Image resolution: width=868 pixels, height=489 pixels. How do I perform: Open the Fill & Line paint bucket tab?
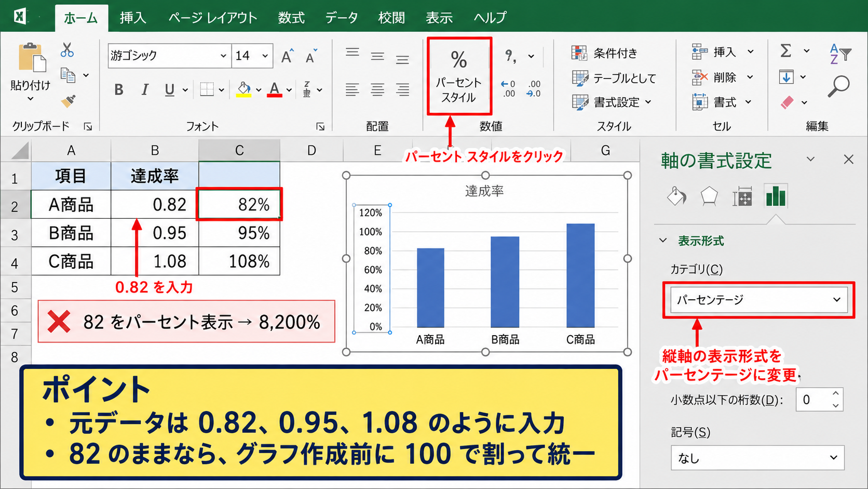pos(676,196)
